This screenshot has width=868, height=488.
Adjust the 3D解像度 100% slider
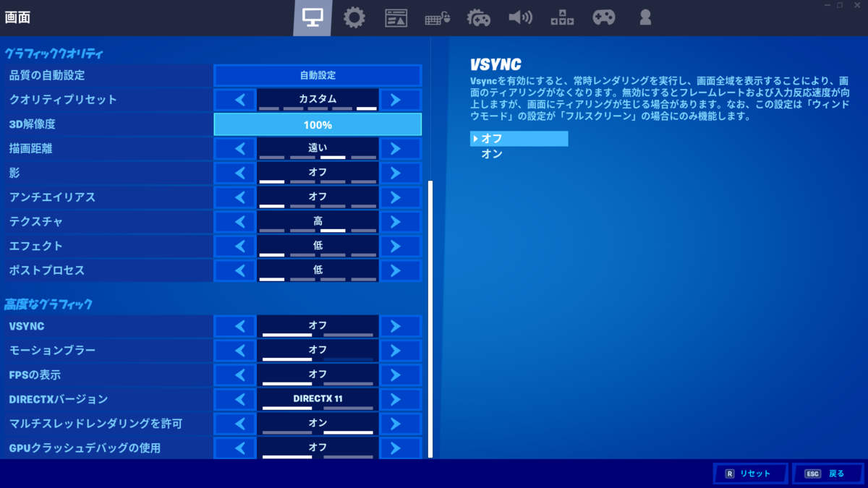[318, 124]
